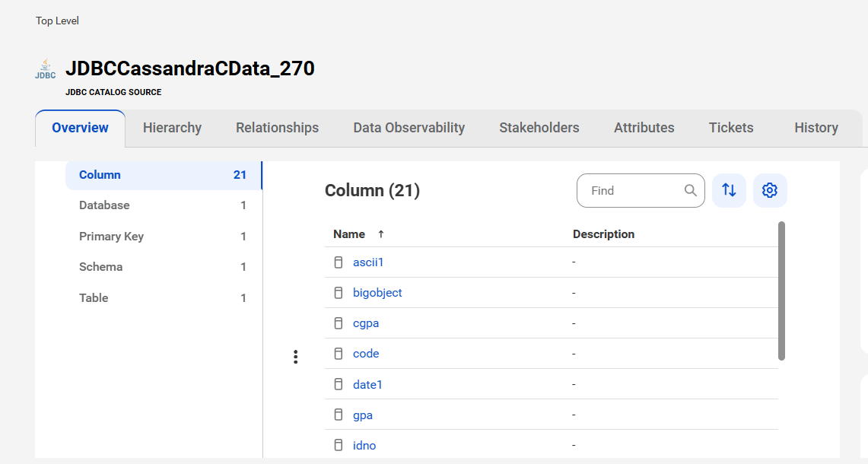Switch to the Hierarchy tab
868x464 pixels.
point(172,128)
